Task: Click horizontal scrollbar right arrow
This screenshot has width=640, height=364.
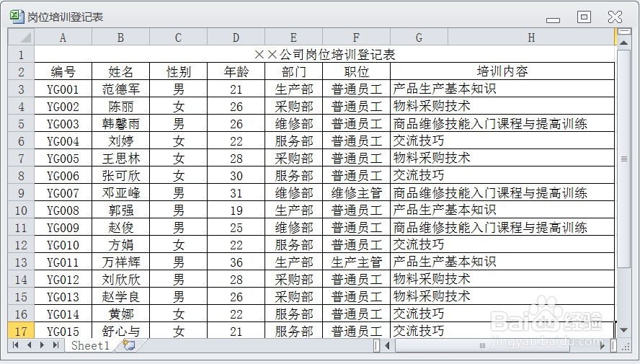Action: (603, 346)
